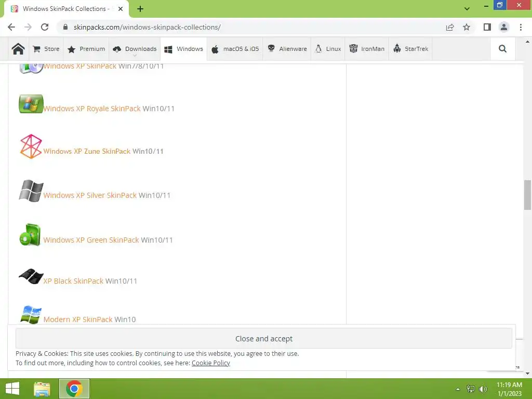This screenshot has width=532, height=399.
Task: Open the tab search chevron
Action: coord(467,9)
